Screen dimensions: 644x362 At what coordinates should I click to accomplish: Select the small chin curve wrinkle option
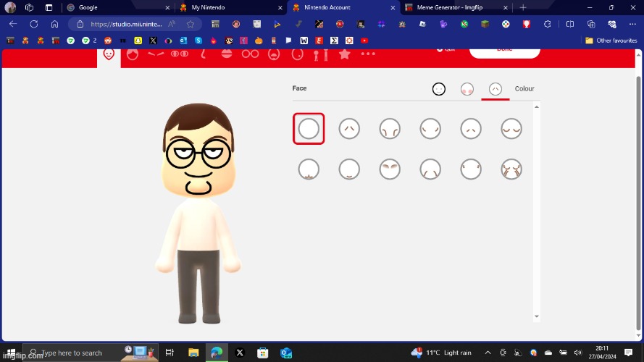(349, 169)
